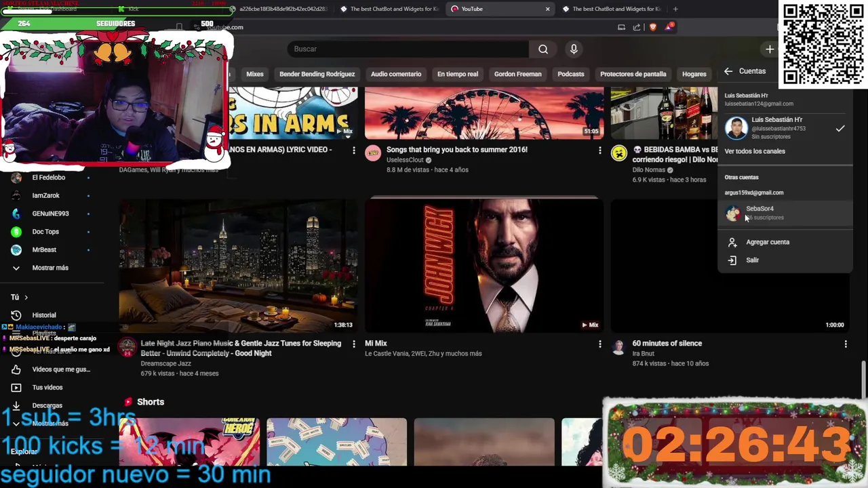This screenshot has height=488, width=868.
Task: Click the search magnifier button
Action: tap(543, 49)
